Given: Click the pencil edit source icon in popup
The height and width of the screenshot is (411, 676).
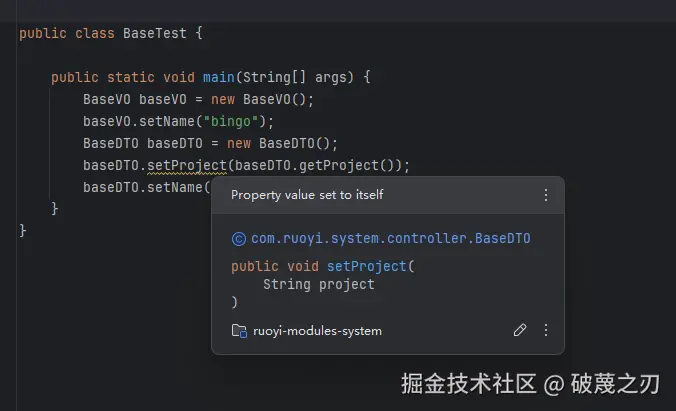Looking at the screenshot, I should coord(519,330).
